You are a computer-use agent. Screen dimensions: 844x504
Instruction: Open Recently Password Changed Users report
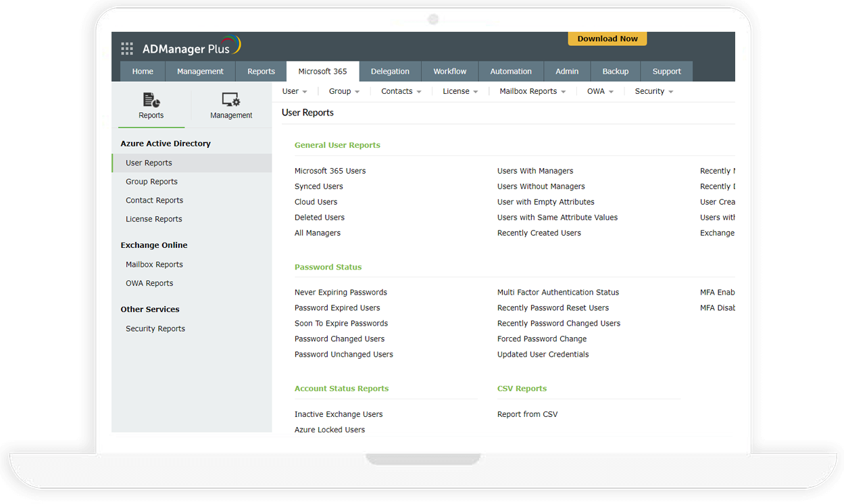point(559,324)
